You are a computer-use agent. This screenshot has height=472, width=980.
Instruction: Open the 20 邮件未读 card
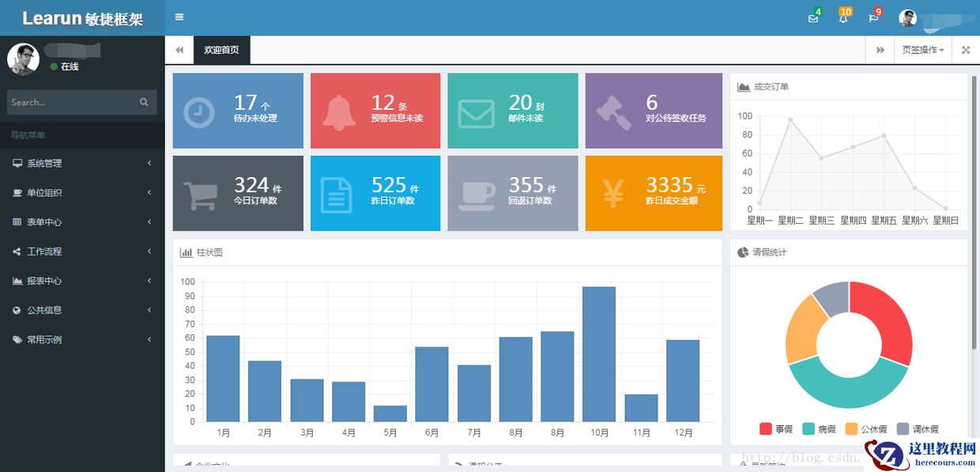pyautogui.click(x=513, y=111)
